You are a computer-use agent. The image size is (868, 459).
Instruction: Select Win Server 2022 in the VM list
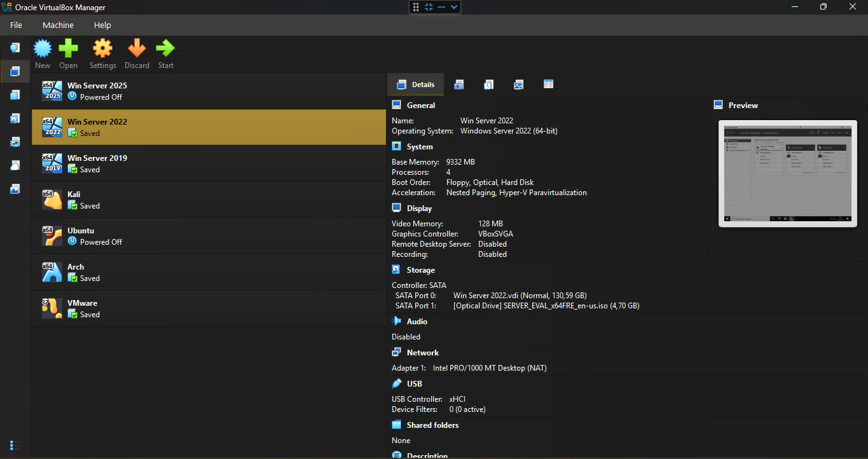point(209,127)
